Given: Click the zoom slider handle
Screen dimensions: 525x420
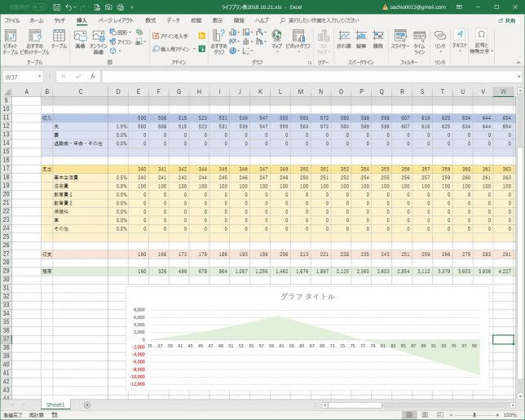Looking at the screenshot, I should point(474,415).
